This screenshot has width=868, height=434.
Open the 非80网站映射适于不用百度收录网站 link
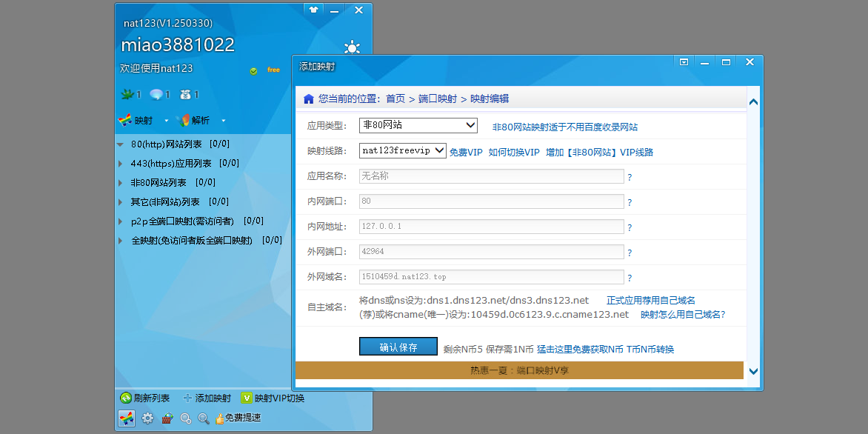click(x=565, y=127)
